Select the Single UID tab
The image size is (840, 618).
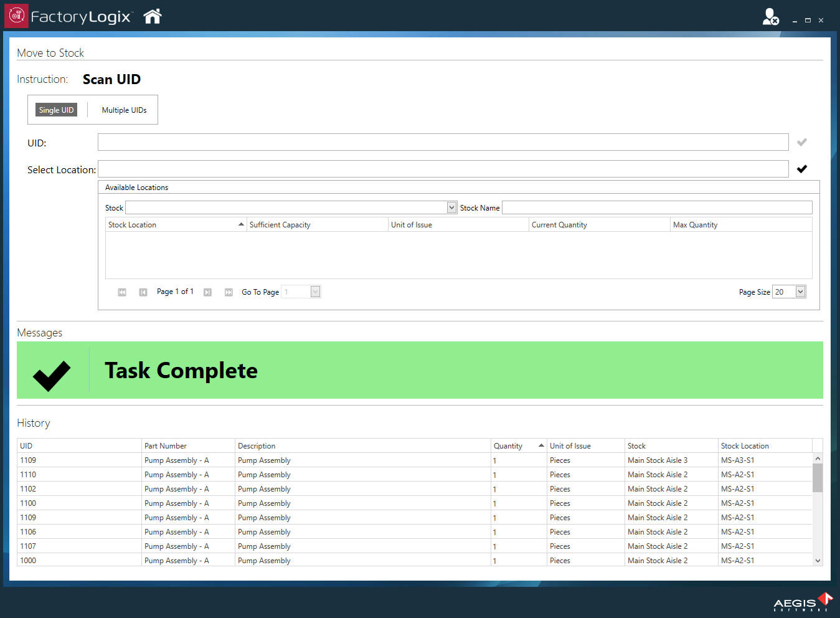point(56,110)
